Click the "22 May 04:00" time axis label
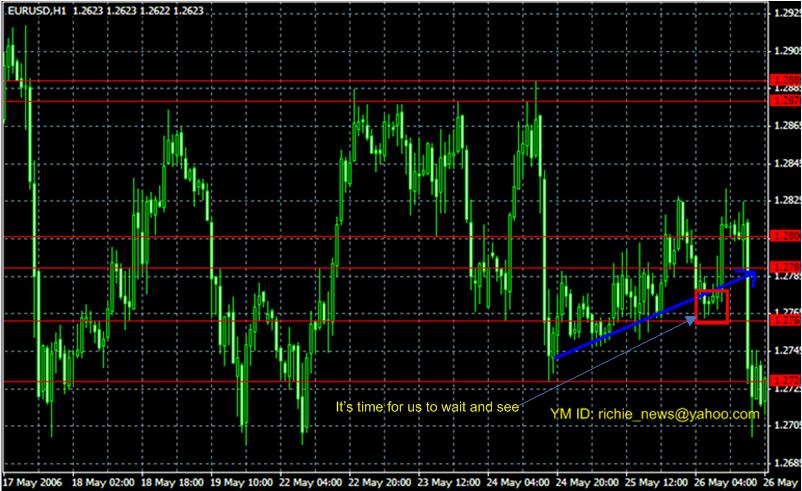802x491 pixels. tap(310, 482)
